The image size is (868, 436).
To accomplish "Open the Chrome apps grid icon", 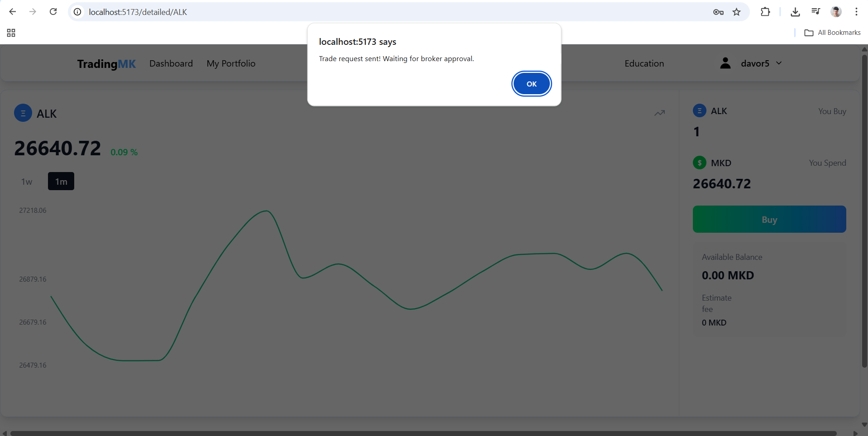I will tap(11, 33).
